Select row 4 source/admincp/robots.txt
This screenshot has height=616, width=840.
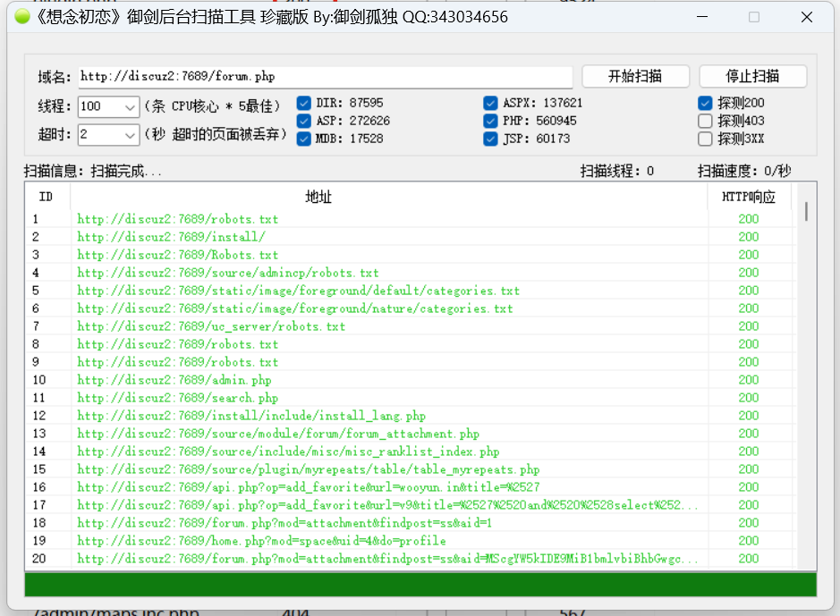pos(228,273)
